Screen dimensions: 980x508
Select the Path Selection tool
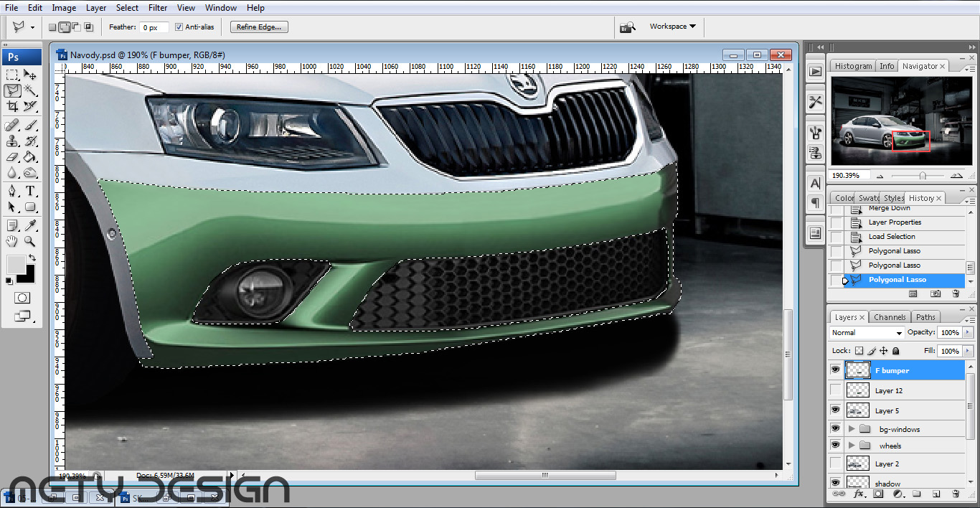click(x=12, y=207)
